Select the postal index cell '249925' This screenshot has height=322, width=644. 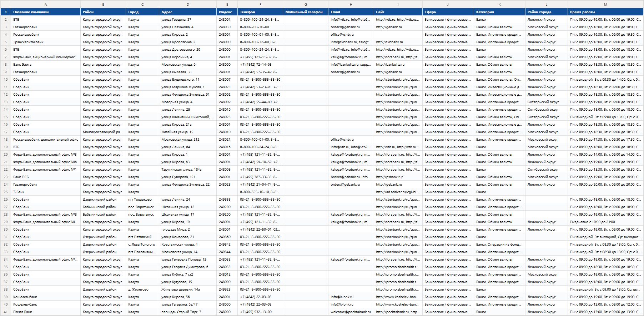227,290
